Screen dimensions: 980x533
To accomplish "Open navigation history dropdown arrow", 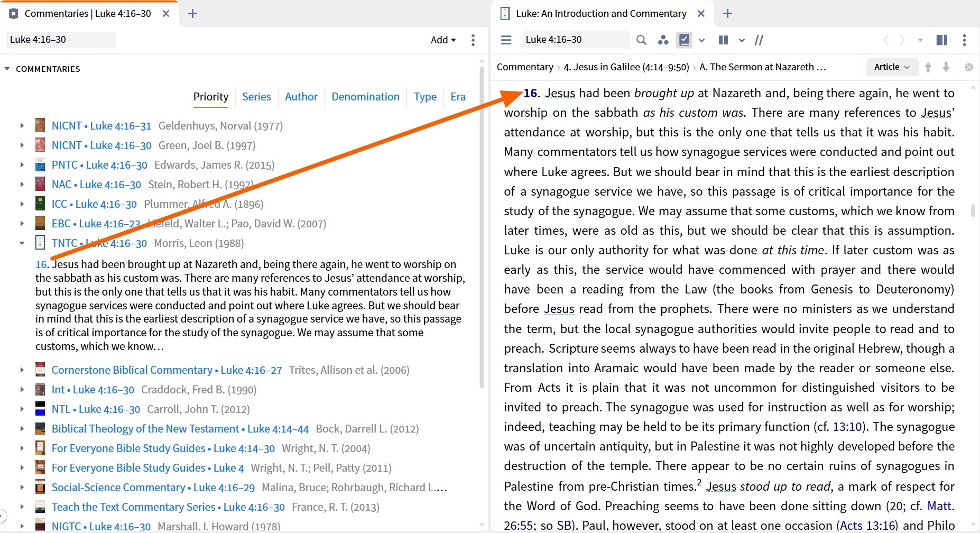I will click(x=920, y=40).
